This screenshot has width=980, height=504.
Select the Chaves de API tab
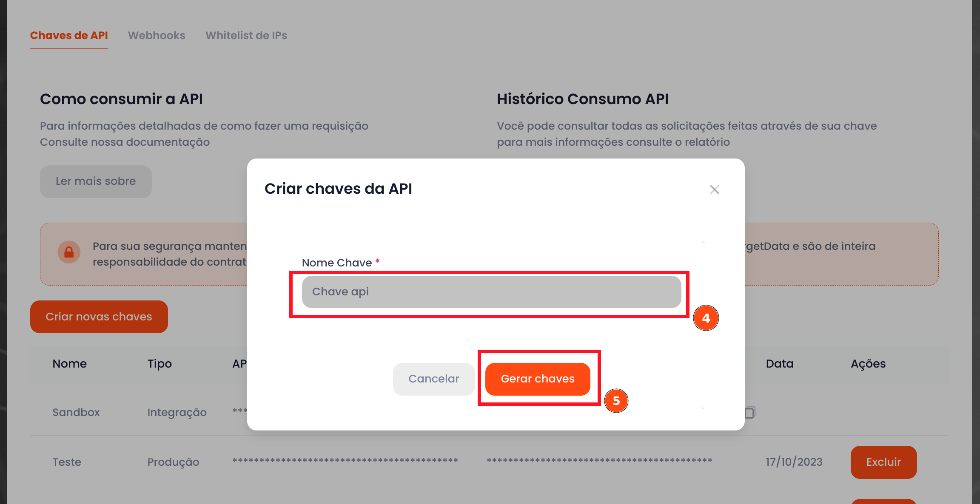coord(69,35)
